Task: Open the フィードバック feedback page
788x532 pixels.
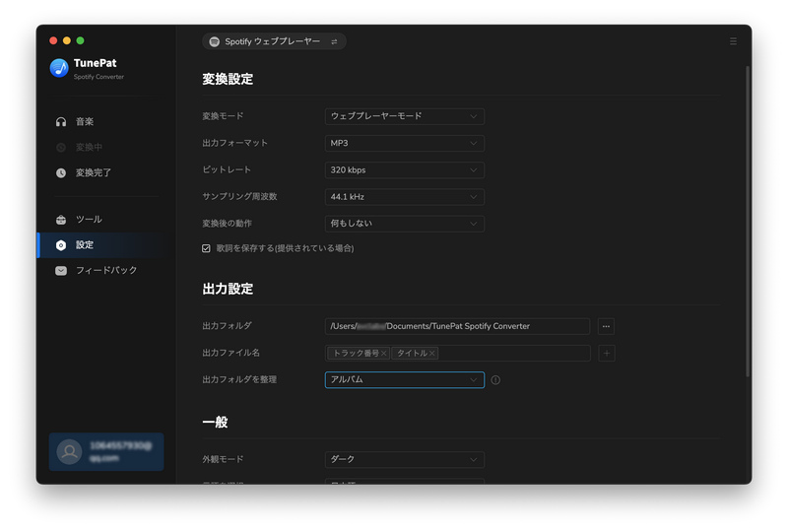Action: (106, 271)
